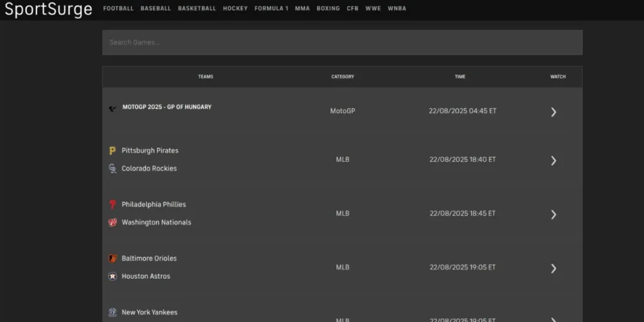Screen dimensions: 644x322
Task: Open the FOOTBALL nav item
Action: click(118, 8)
